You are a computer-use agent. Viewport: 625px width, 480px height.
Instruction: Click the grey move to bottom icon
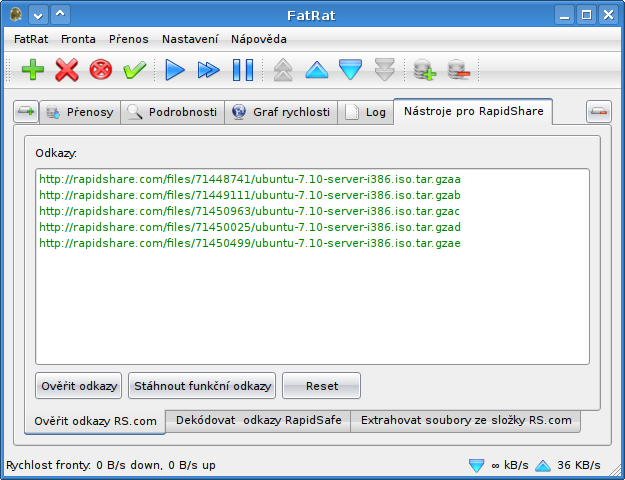385,70
